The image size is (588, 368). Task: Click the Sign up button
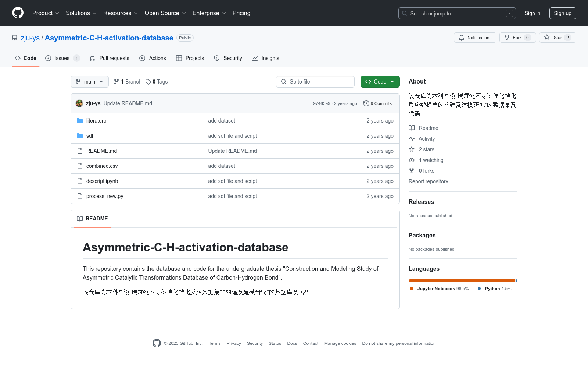pos(563,13)
